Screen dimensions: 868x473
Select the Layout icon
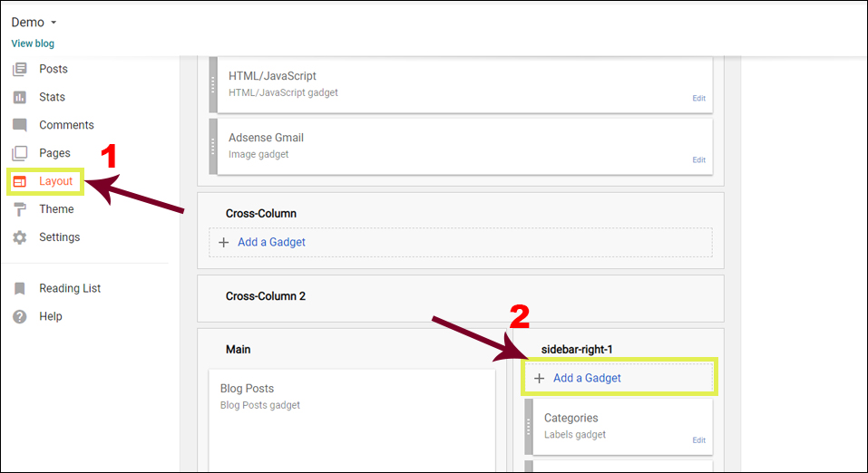[20, 181]
